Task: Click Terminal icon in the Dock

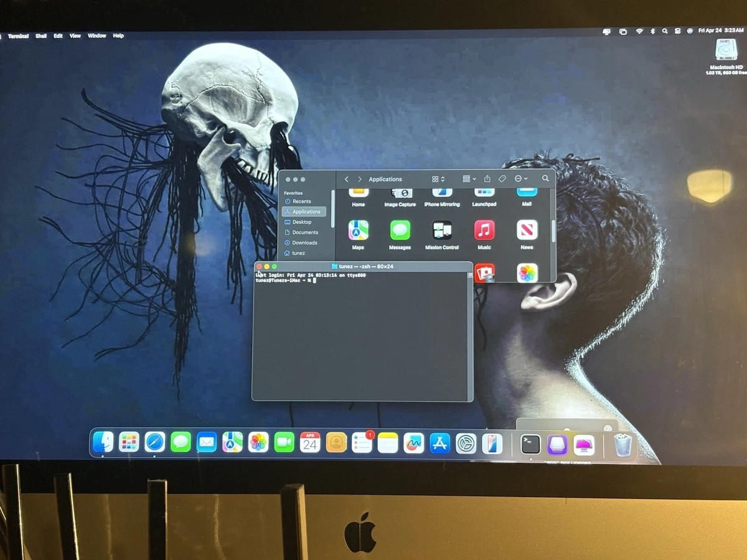Action: pyautogui.click(x=530, y=444)
